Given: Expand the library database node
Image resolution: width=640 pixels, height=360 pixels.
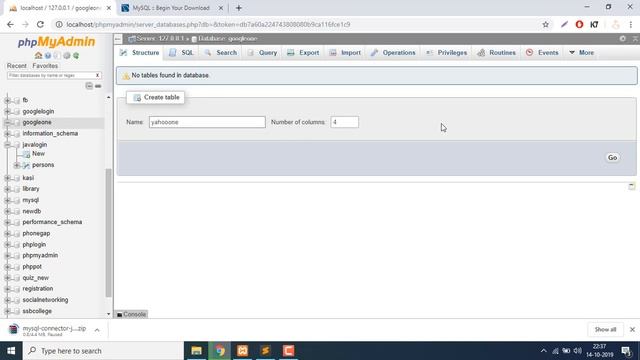Looking at the screenshot, I should click(7, 189).
